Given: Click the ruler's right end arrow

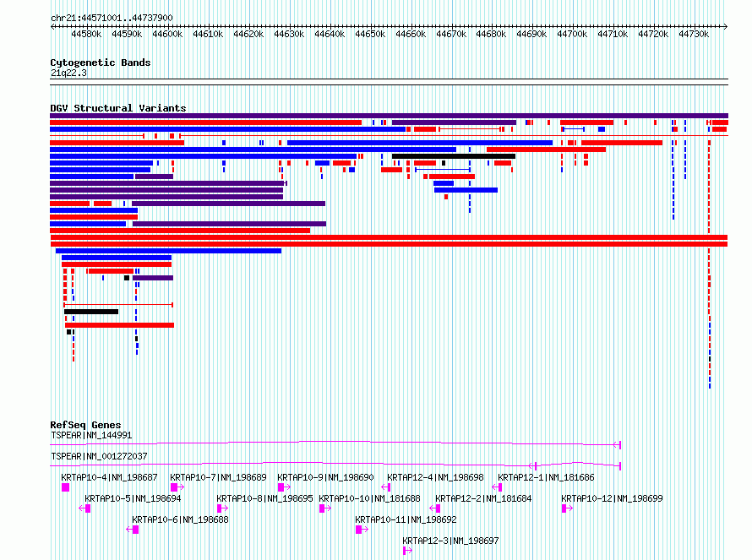Looking at the screenshot, I should 726,26.
